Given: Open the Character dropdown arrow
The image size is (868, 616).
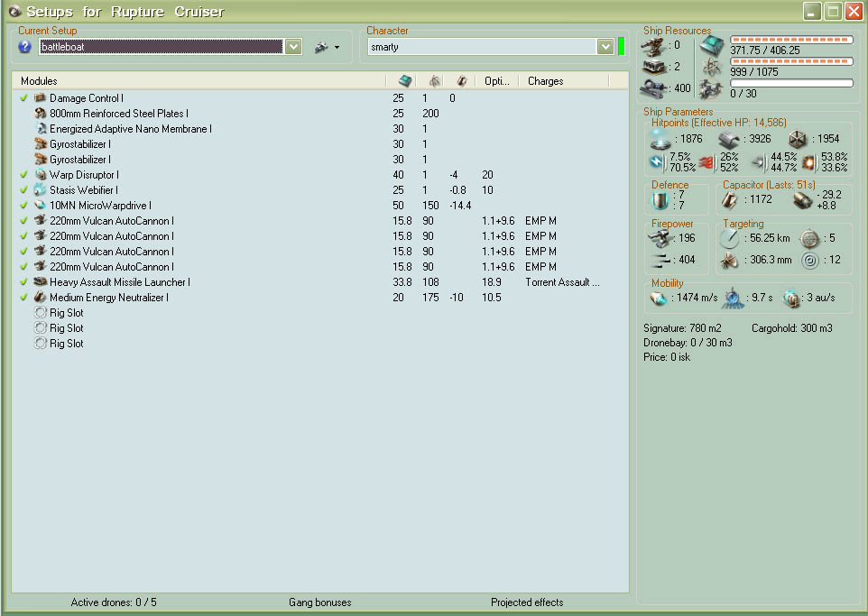Looking at the screenshot, I should [605, 47].
